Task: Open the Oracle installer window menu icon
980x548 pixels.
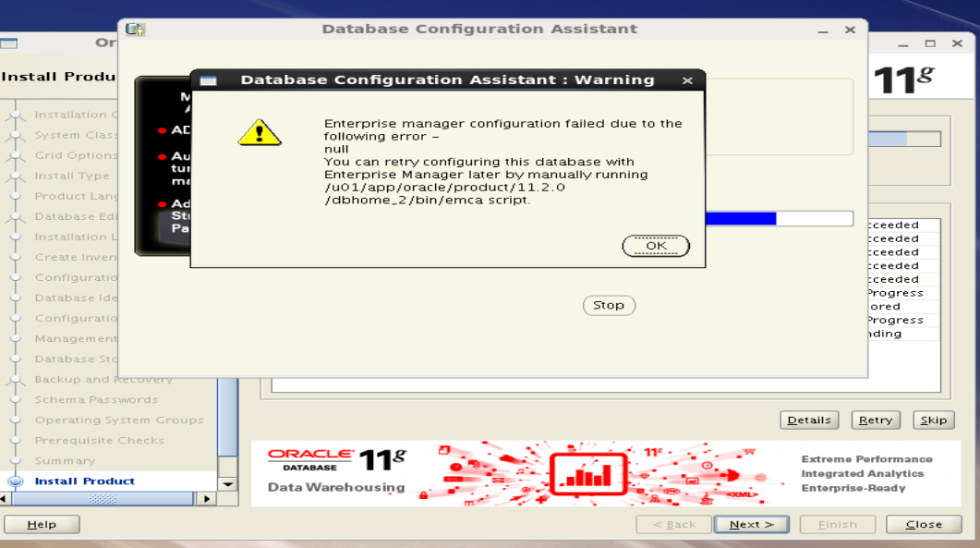Action: pos(8,43)
